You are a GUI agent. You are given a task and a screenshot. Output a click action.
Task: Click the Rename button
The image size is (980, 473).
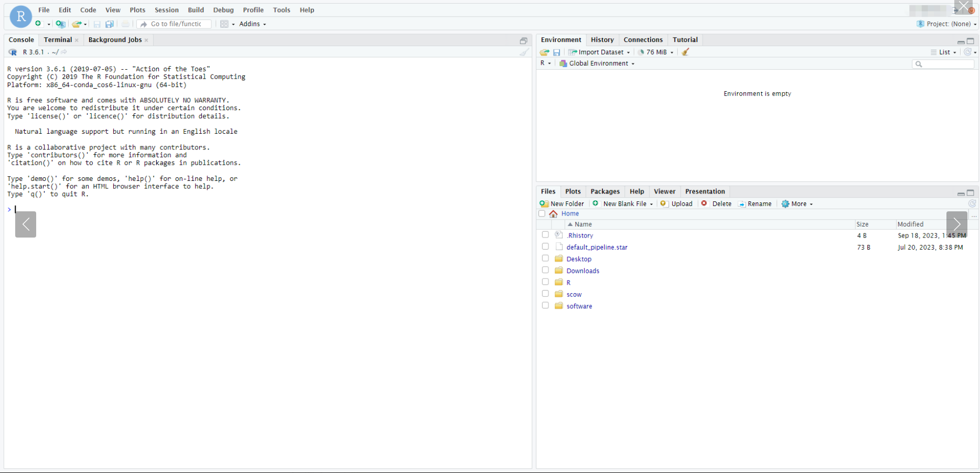tap(755, 204)
